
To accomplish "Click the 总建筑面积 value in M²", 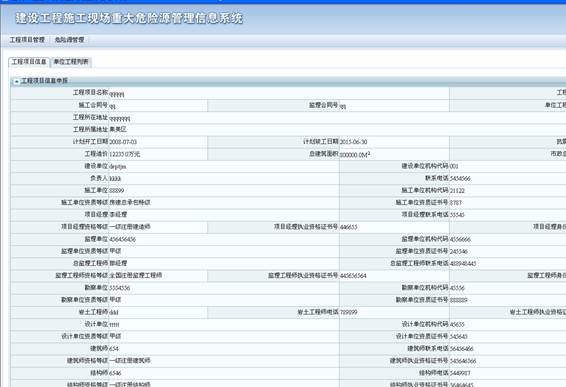I will tap(355, 155).
